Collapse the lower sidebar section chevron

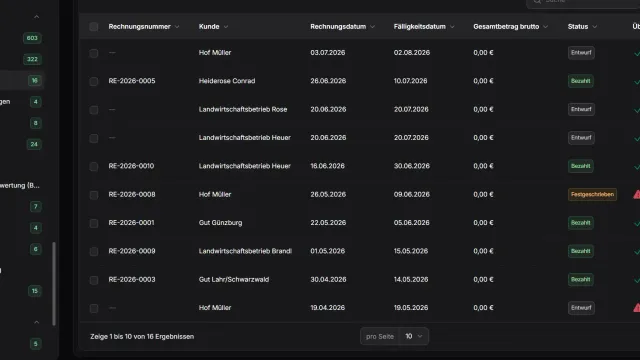[36, 322]
